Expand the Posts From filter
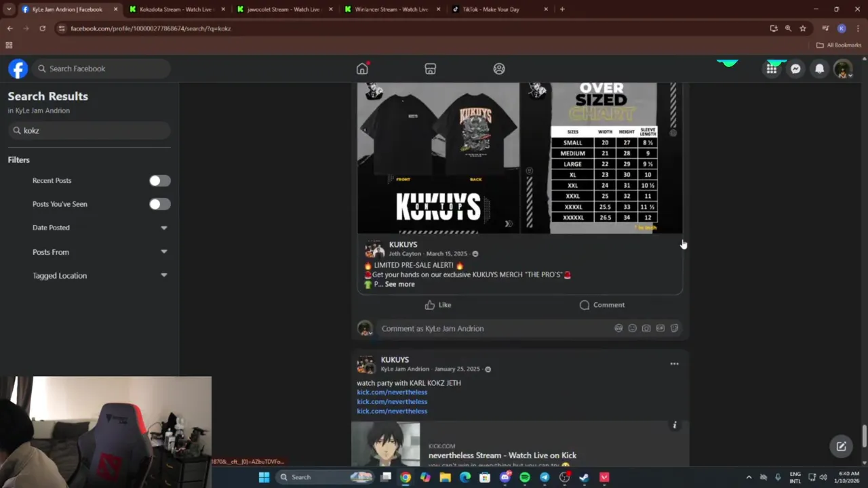868x488 pixels. 164,252
